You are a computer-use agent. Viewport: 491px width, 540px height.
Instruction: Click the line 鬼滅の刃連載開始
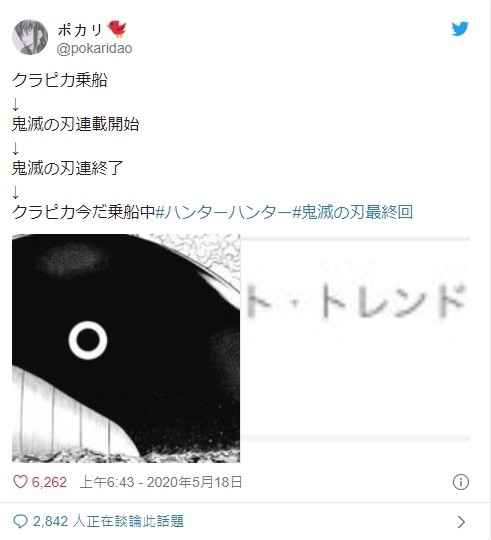click(x=75, y=124)
